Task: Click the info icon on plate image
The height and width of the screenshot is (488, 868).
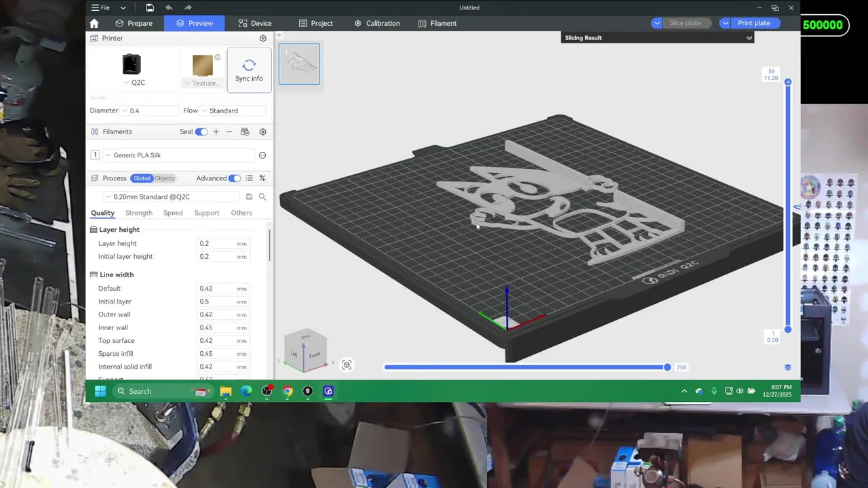Action: click(218, 58)
